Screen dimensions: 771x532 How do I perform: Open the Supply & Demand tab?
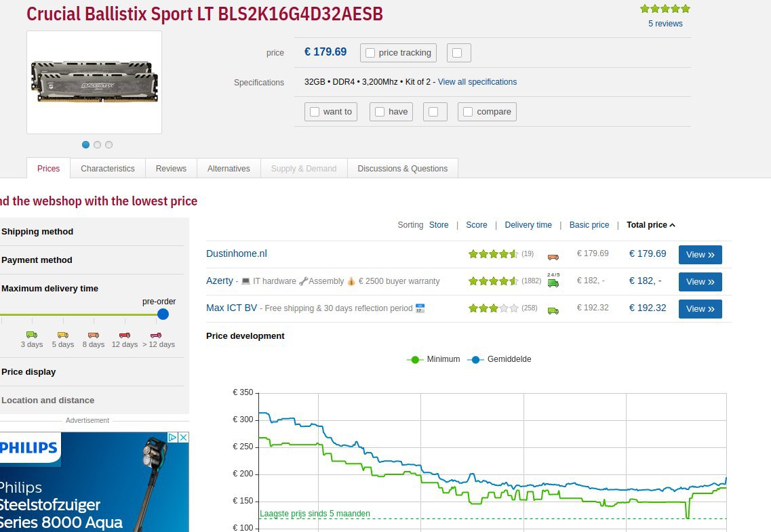click(x=304, y=168)
